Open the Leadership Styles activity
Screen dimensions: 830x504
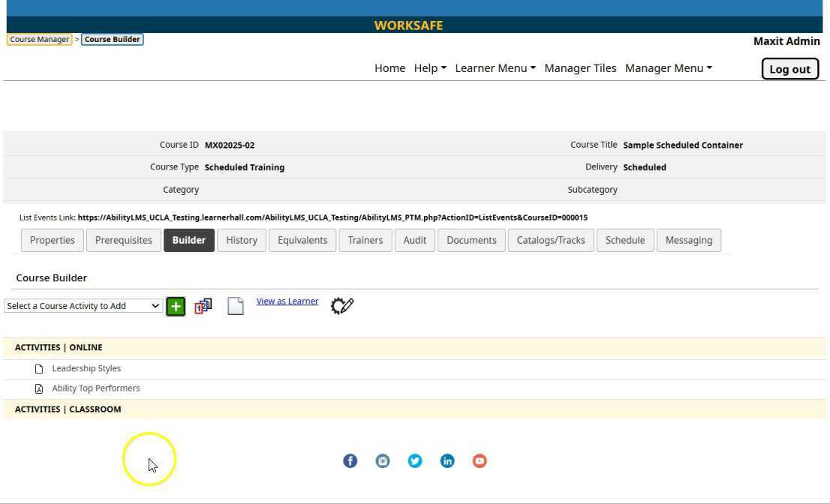(x=86, y=368)
